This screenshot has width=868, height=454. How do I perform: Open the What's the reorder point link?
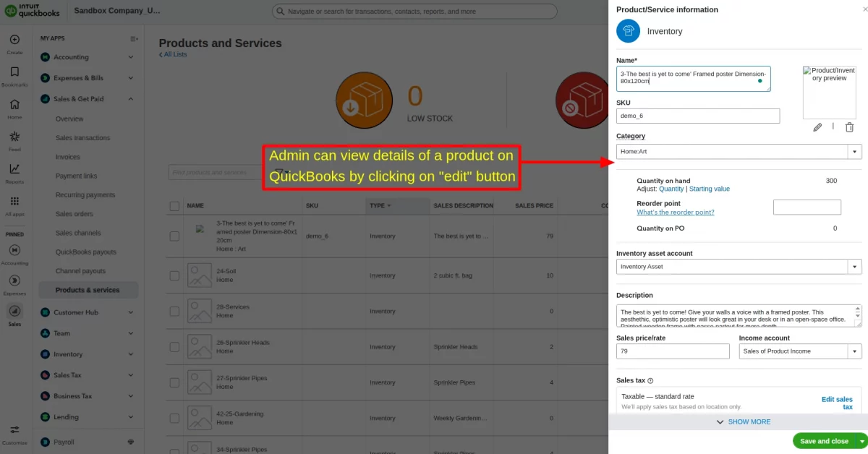pyautogui.click(x=676, y=212)
